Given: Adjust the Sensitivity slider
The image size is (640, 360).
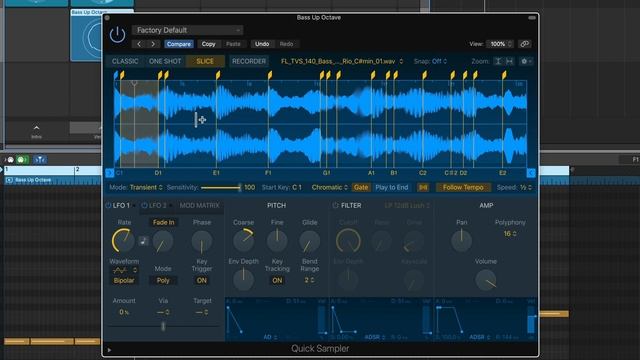Looking at the screenshot, I should click(x=221, y=188).
